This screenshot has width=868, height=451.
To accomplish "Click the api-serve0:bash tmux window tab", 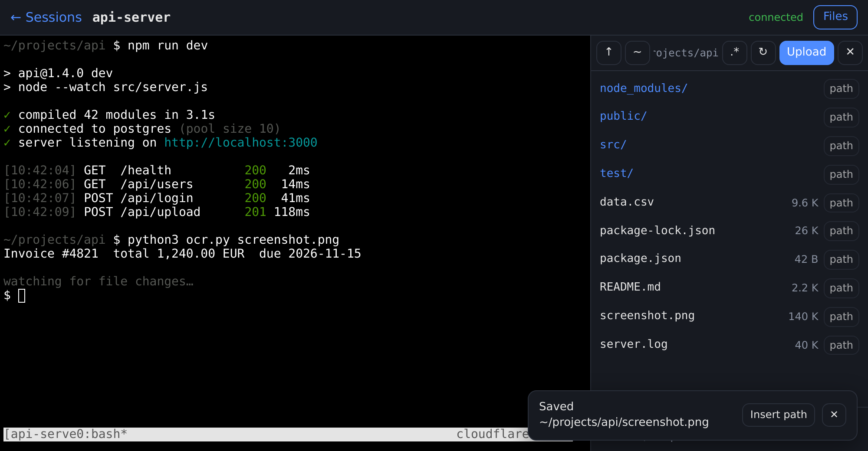I will coord(66,434).
